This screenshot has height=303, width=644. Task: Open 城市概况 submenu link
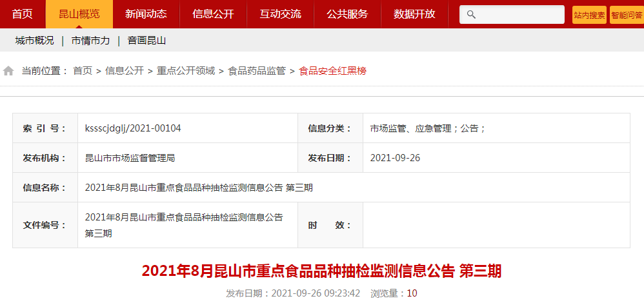click(34, 41)
